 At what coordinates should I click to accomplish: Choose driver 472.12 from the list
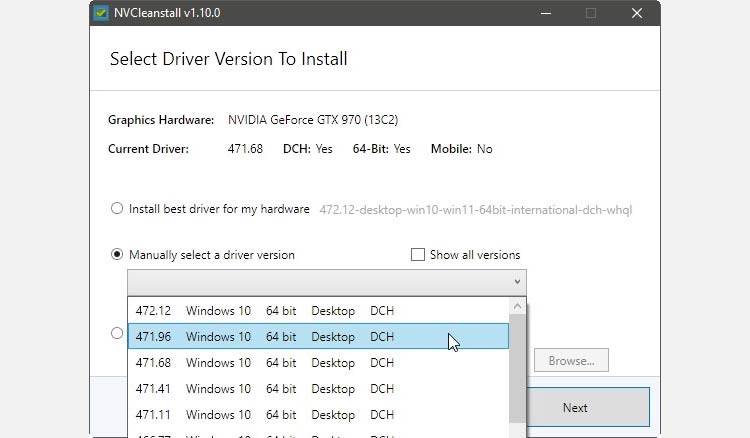click(x=318, y=311)
